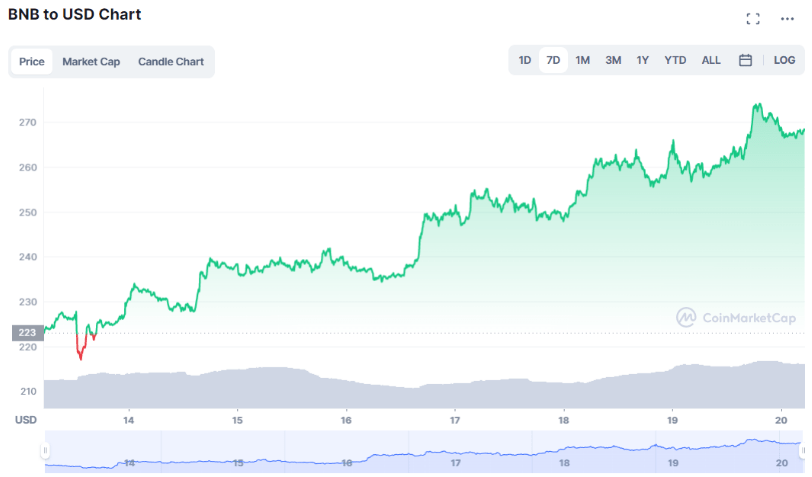Switch to the Price tab
This screenshot has width=812, height=477.
click(32, 62)
